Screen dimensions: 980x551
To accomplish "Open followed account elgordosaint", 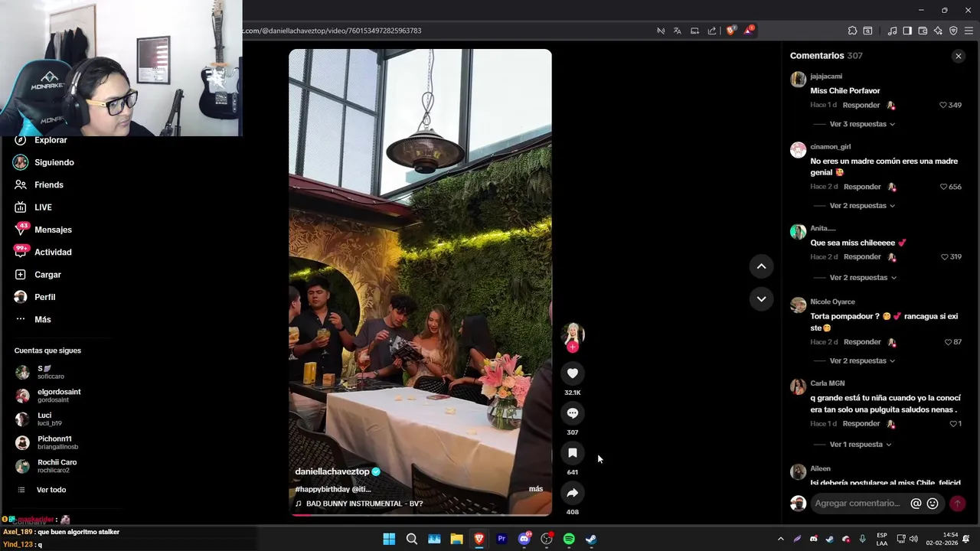I will tap(58, 396).
